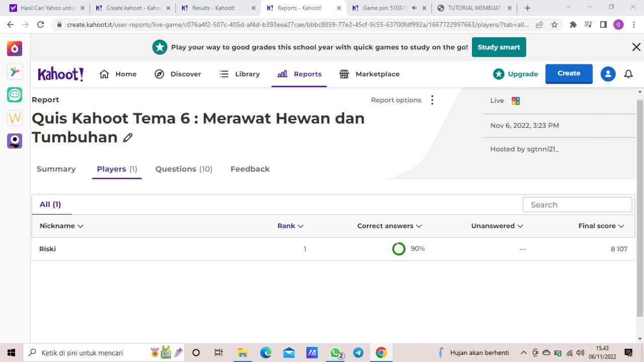
Task: Select the All (1) filter tab
Action: (50, 204)
